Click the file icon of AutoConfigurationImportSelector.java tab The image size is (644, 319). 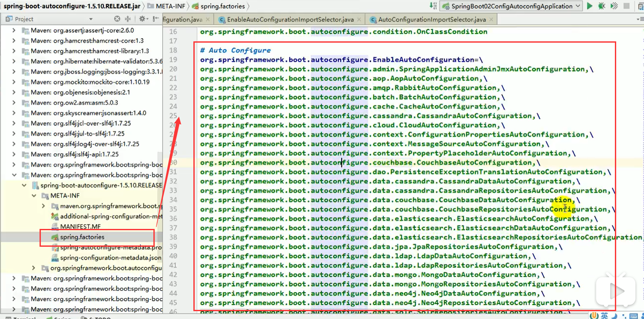tap(373, 20)
